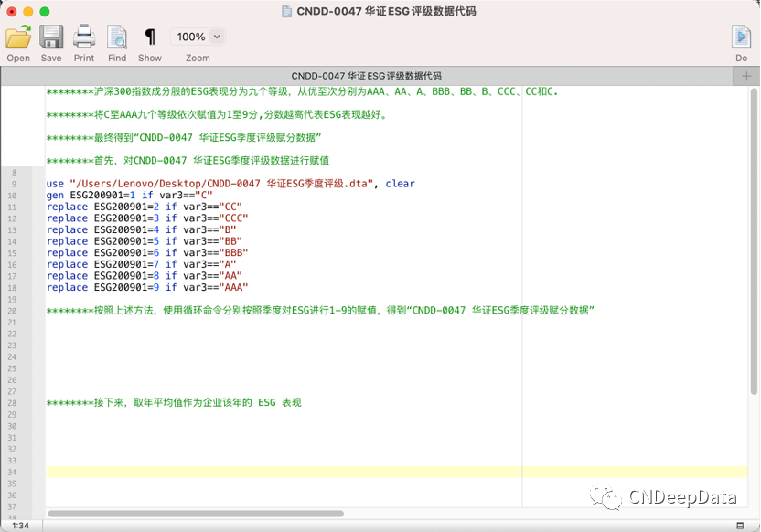The height and width of the screenshot is (532, 761).
Task: Click the window title CNDD-0047 华证ESG评级数据代码
Action: tap(386, 12)
